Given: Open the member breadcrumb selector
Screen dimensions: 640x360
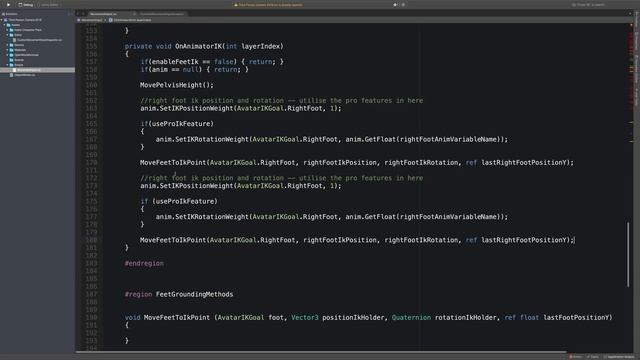Looking at the screenshot, I should (131, 20).
